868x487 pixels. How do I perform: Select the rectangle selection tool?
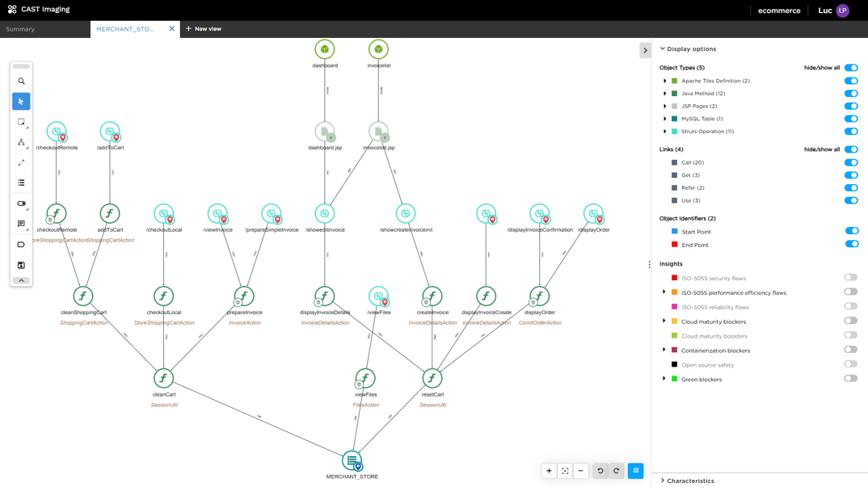(21, 122)
